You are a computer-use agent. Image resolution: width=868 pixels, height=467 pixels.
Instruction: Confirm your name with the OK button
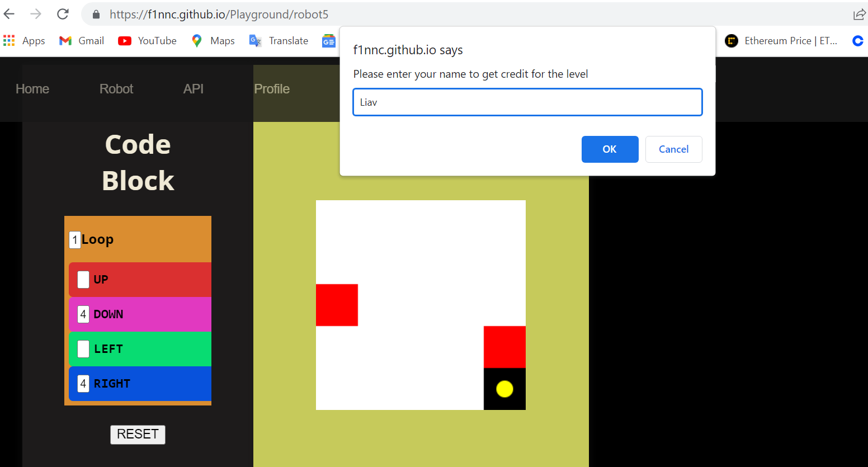610,149
